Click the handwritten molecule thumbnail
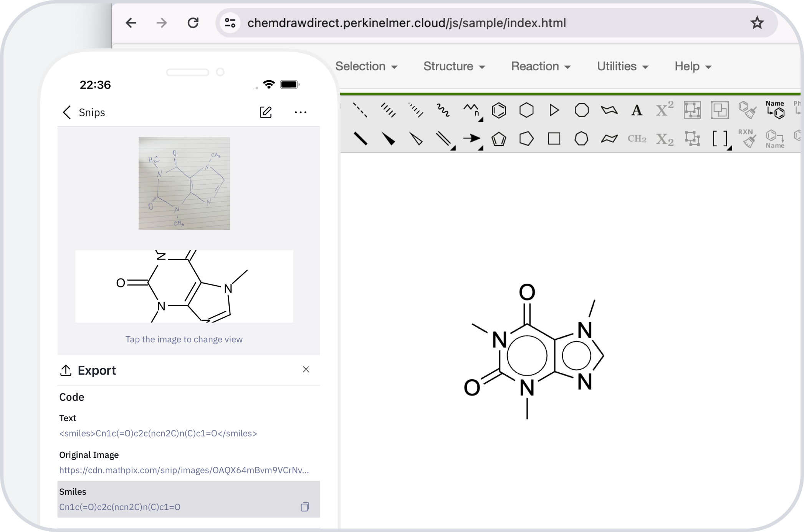This screenshot has height=532, width=804. click(184, 183)
